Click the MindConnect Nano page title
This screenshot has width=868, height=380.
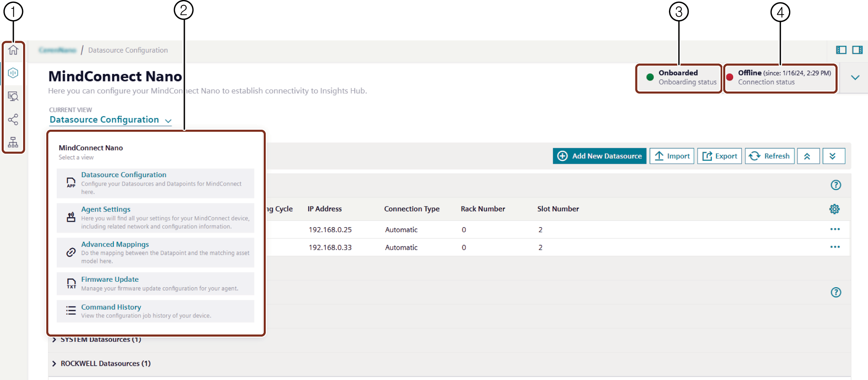point(115,76)
